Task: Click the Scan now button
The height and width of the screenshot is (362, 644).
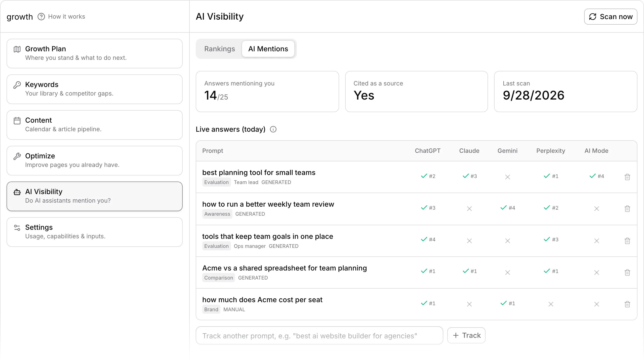Action: 611,17
